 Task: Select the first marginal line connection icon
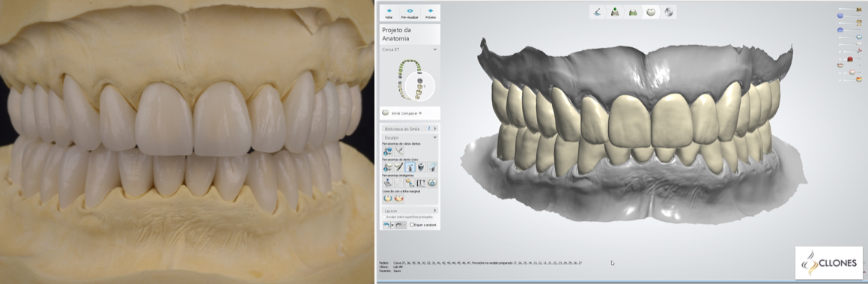pos(387,198)
